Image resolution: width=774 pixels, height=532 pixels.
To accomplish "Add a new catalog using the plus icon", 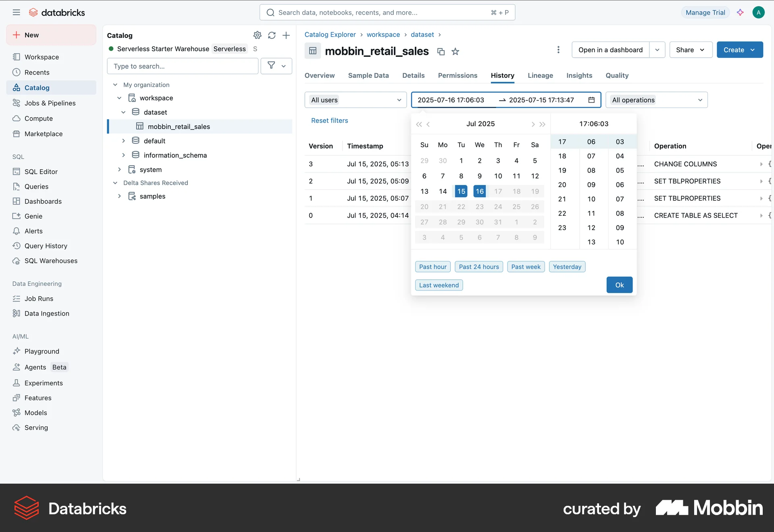I will (x=286, y=35).
